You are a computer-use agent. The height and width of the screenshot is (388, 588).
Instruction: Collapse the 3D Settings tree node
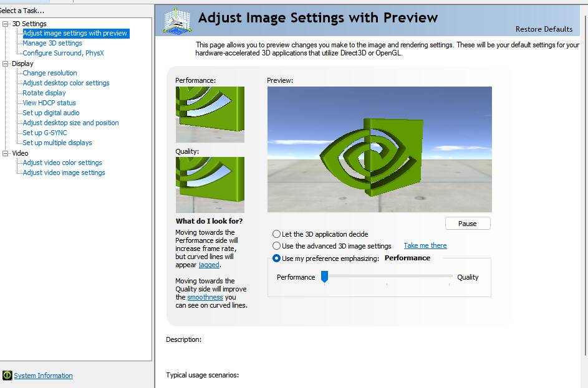[x=6, y=24]
